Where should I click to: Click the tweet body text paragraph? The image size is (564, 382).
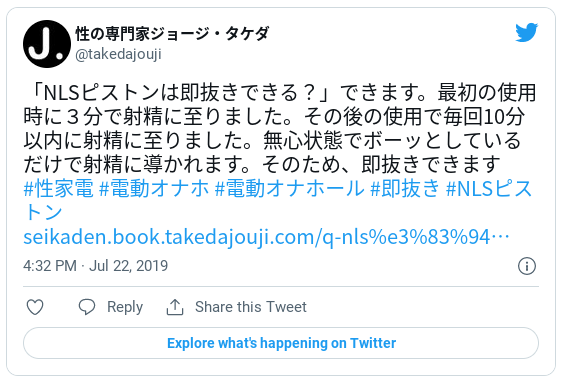pyautogui.click(x=279, y=128)
